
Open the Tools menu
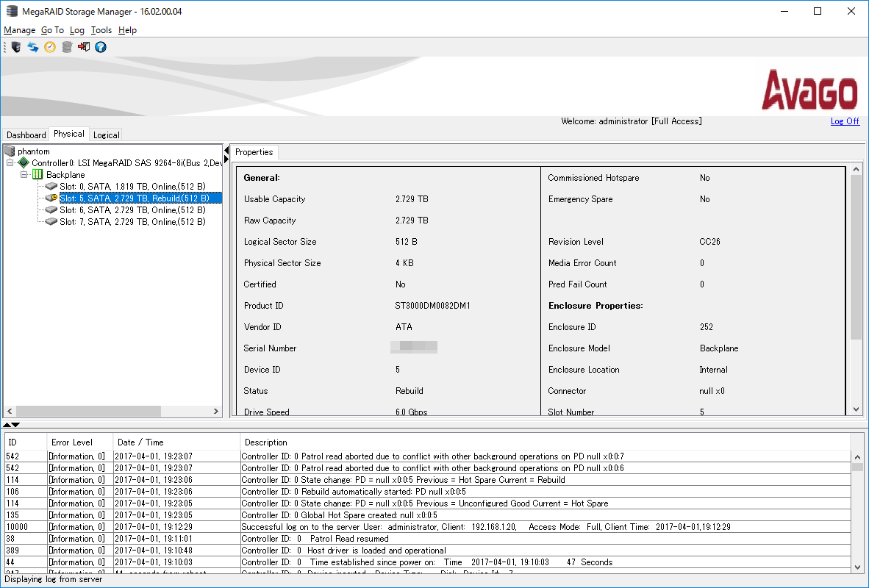pos(101,30)
